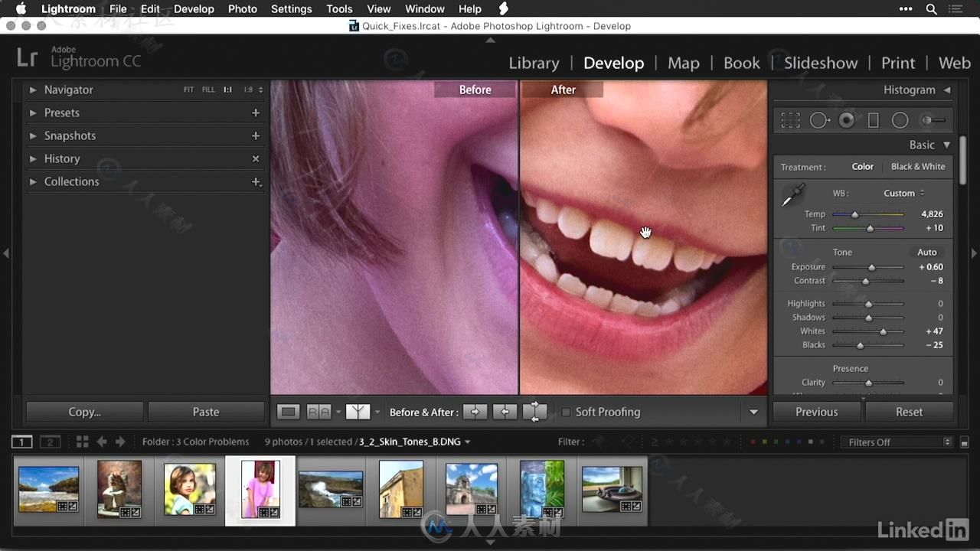Swap Before and After settings
Screen dimensions: 980x551
[534, 412]
